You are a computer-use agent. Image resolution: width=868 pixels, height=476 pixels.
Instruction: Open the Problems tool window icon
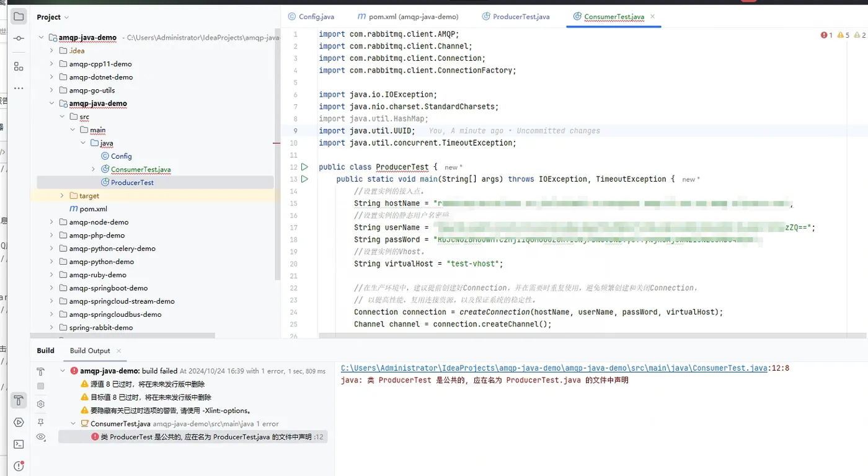point(19,466)
